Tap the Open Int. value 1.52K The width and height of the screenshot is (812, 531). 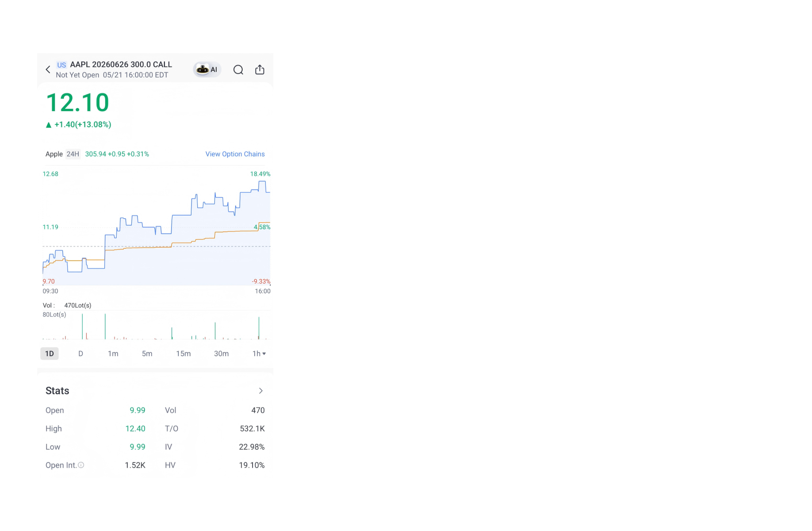point(135,465)
